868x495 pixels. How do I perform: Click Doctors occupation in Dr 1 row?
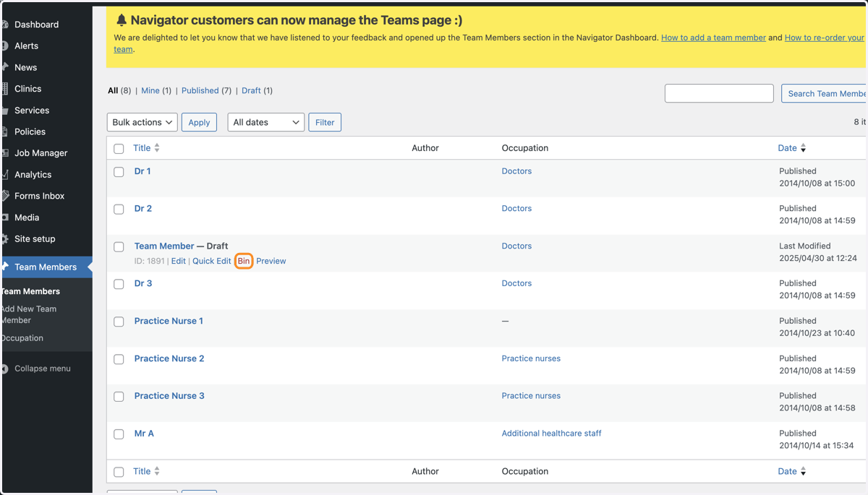pos(516,171)
